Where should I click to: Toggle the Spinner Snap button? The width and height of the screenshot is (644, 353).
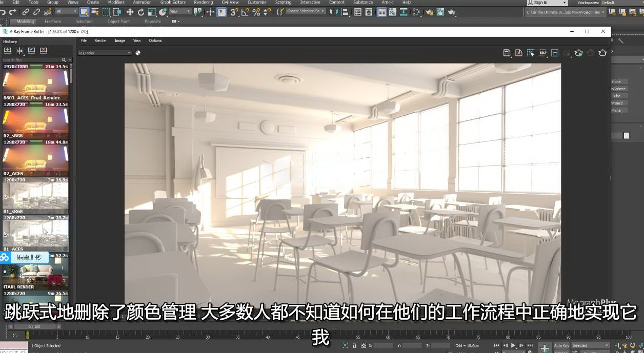click(267, 12)
